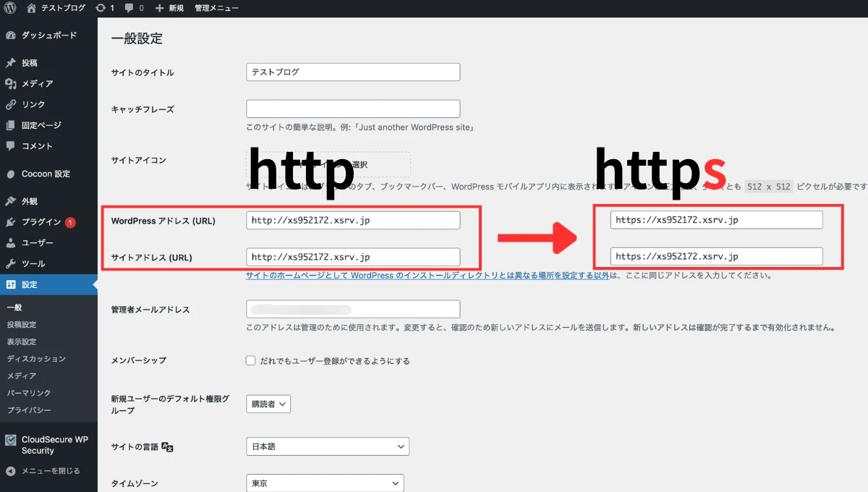868x492 pixels.
Task: Click the ユーザー person icon
Action: click(x=11, y=243)
